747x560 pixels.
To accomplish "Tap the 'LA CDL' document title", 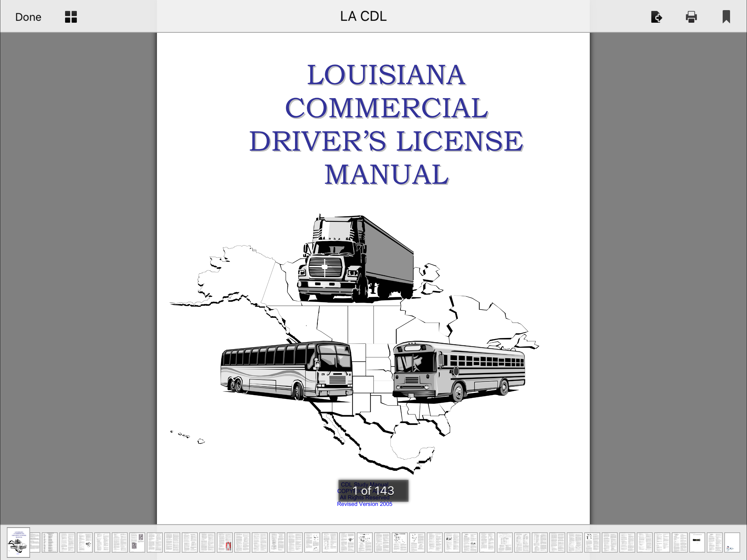I will [x=363, y=16].
